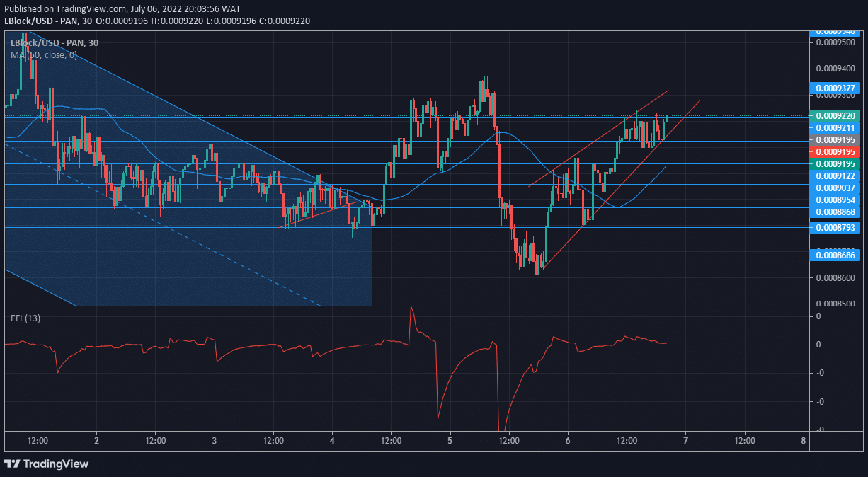Click the 0.0008793 price label

[836, 228]
